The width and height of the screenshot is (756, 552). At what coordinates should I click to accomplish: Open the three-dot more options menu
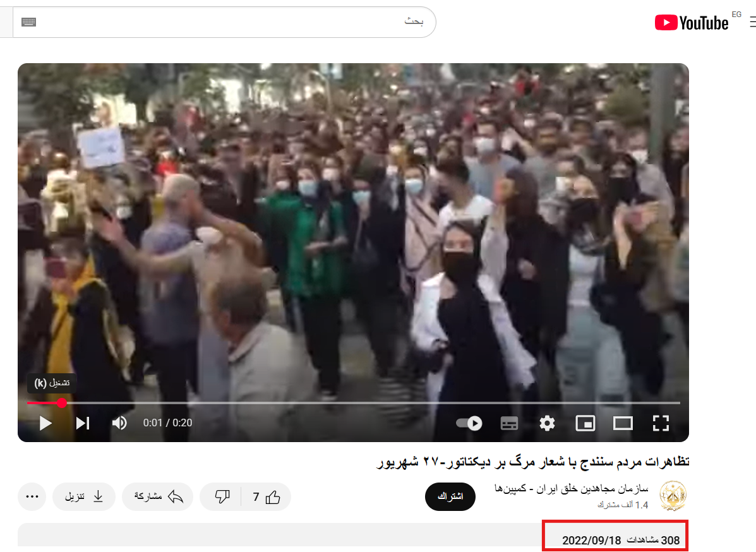tap(32, 496)
